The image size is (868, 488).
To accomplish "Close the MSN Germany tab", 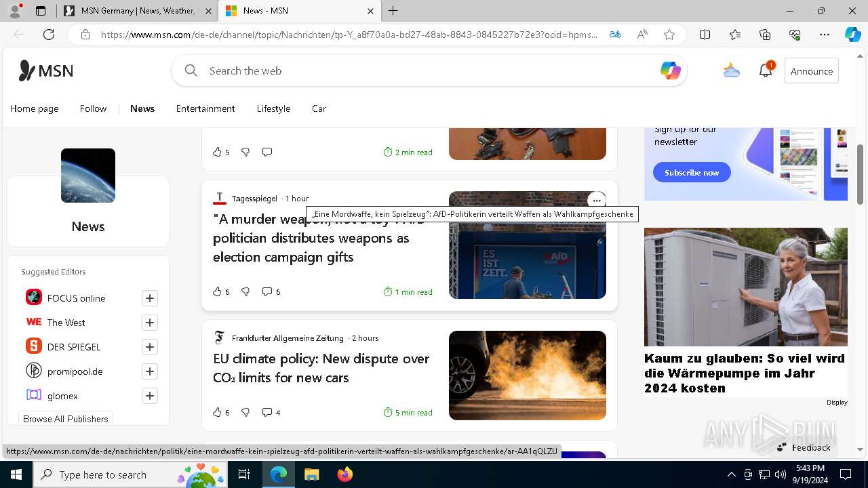I will [208, 11].
